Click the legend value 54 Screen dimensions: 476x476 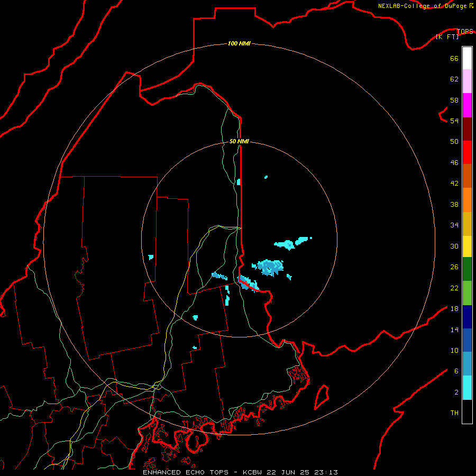click(x=454, y=121)
